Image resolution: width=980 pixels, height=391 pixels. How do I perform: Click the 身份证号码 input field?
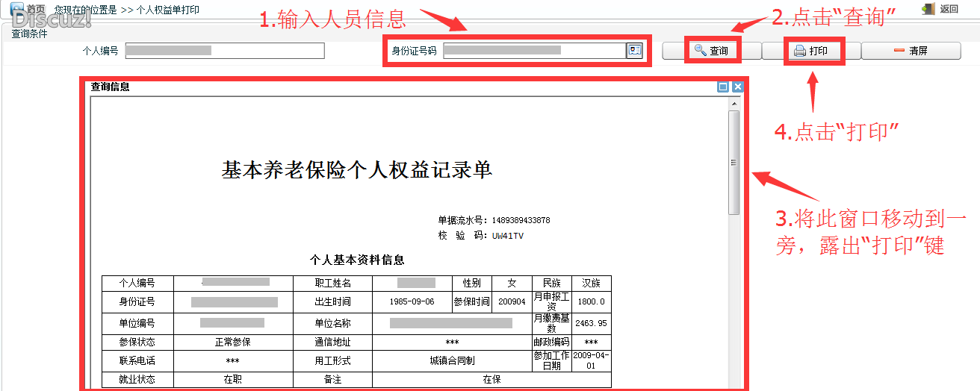tap(534, 50)
